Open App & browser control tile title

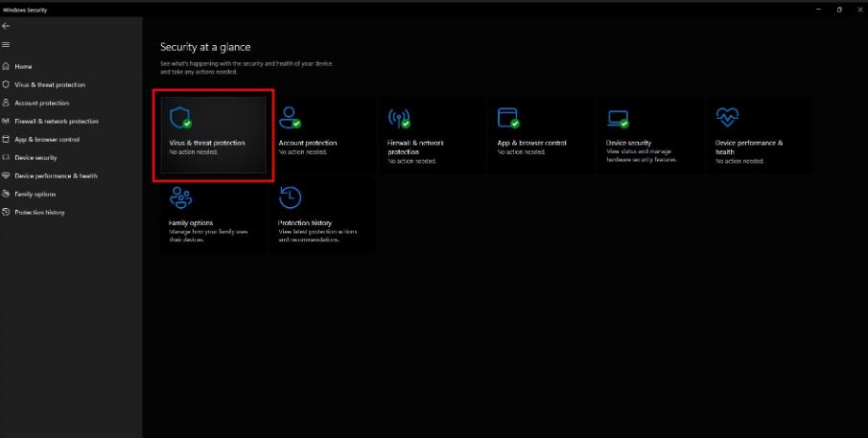coord(532,143)
